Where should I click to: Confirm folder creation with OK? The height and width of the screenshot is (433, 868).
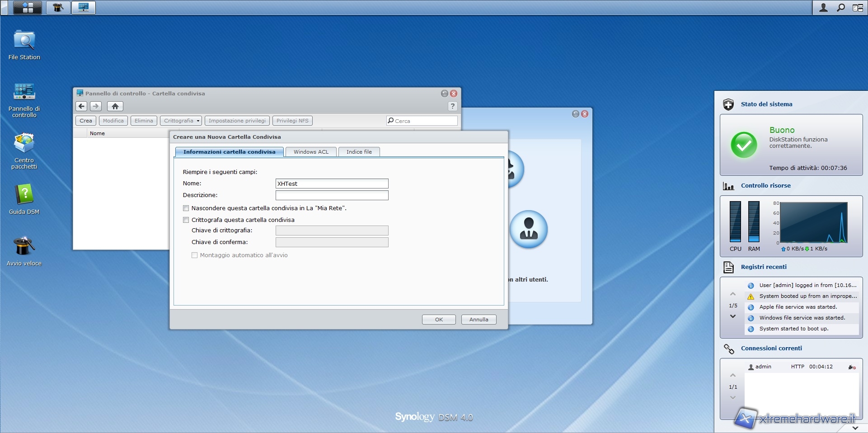438,320
